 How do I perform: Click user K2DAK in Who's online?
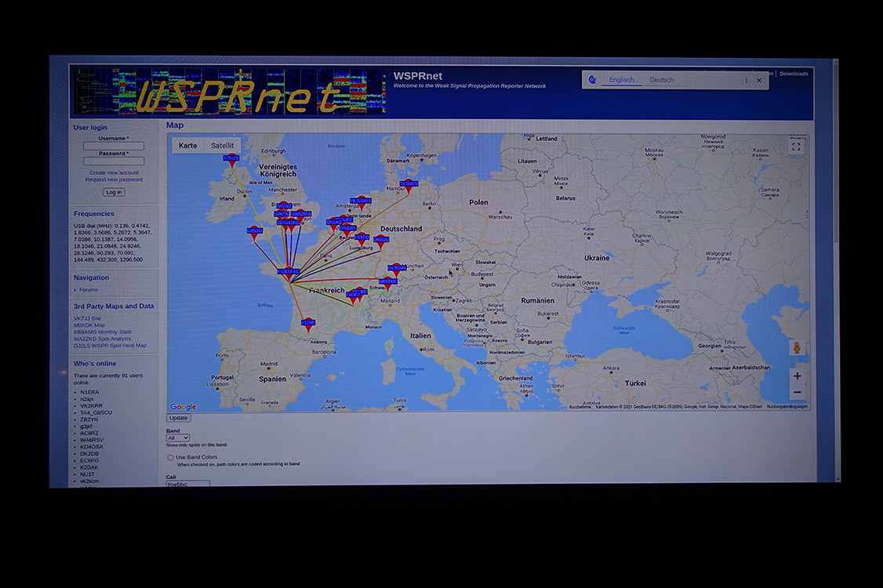click(89, 467)
